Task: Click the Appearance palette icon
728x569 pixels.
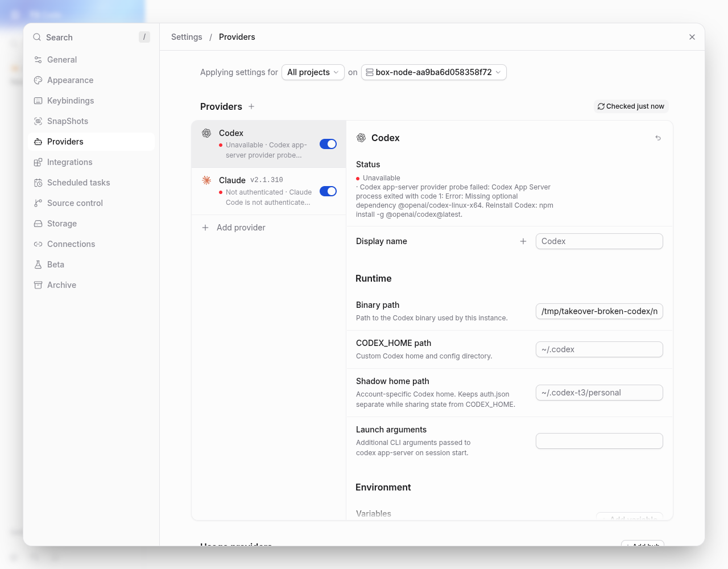Action: click(x=38, y=80)
